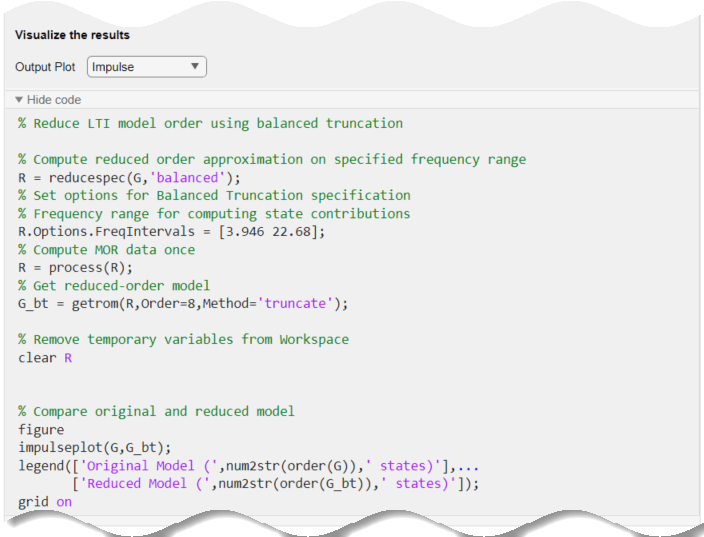The image size is (704, 537).
Task: Click the Output Plot label
Action: click(x=45, y=67)
